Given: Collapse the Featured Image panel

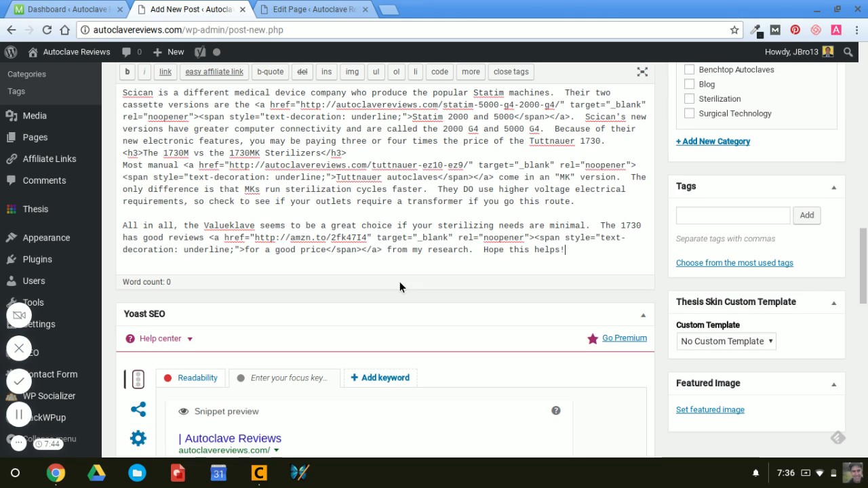Looking at the screenshot, I should (x=833, y=384).
